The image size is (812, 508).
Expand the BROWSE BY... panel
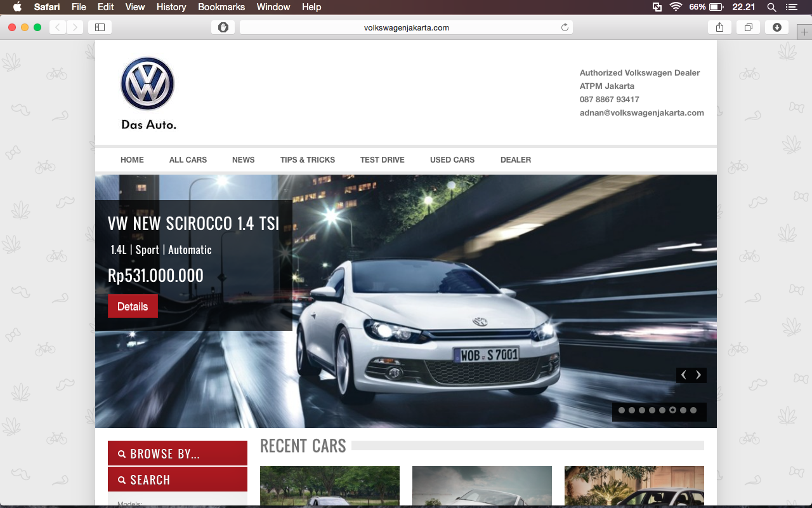178,453
